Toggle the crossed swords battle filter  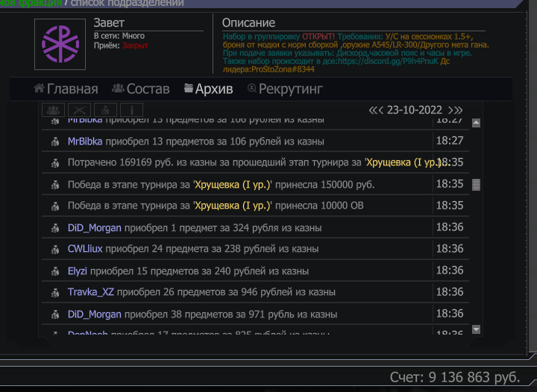pos(79,110)
